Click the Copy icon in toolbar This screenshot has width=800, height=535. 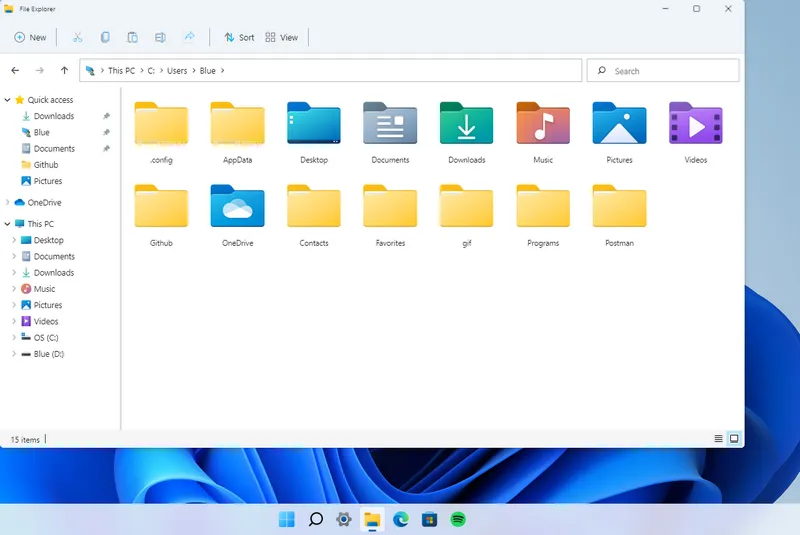pos(105,37)
